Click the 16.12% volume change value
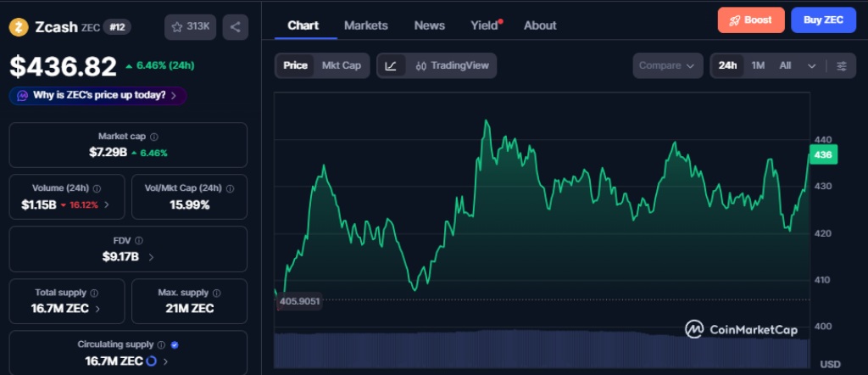This screenshot has height=375, width=868. tap(80, 205)
